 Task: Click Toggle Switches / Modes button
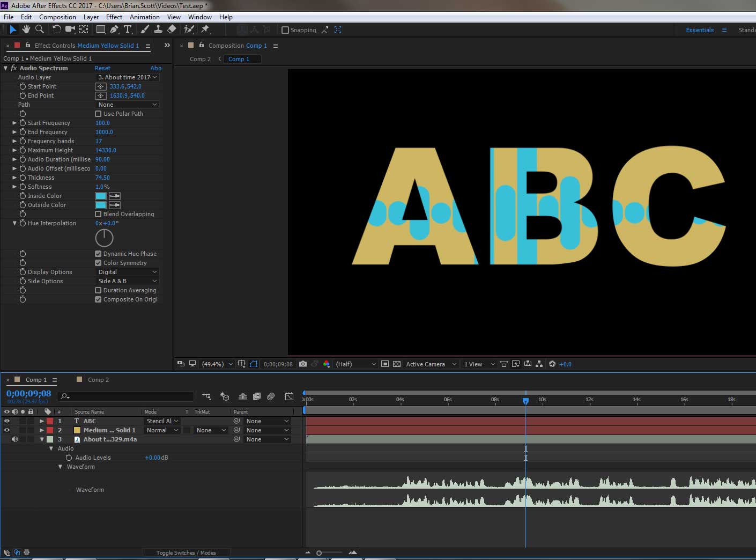point(186,552)
